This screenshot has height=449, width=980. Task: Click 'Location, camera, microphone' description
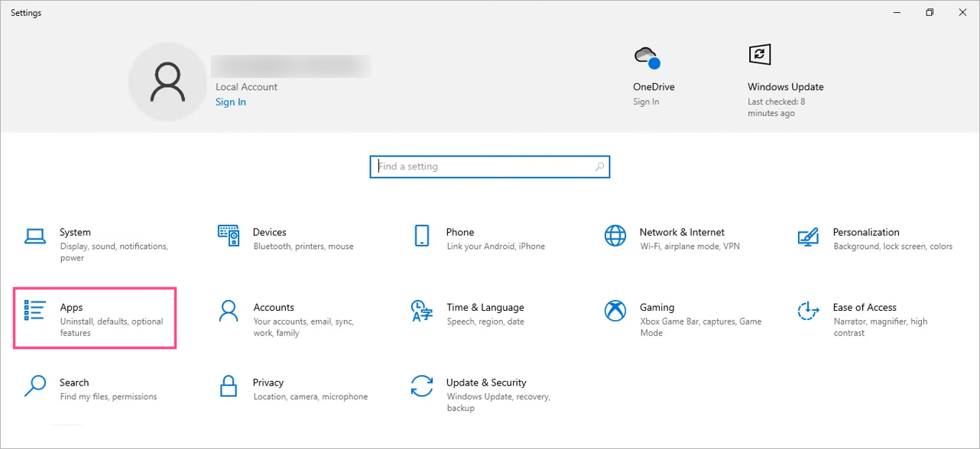310,396
